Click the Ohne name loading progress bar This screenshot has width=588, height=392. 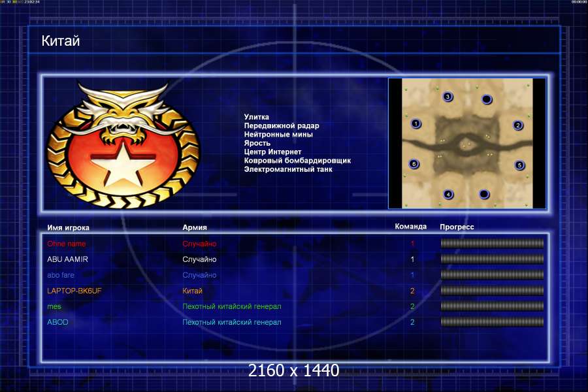[492, 244]
